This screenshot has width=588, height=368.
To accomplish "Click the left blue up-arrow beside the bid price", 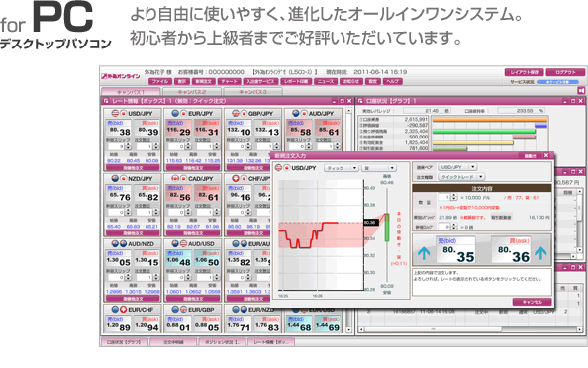I will 424,253.
